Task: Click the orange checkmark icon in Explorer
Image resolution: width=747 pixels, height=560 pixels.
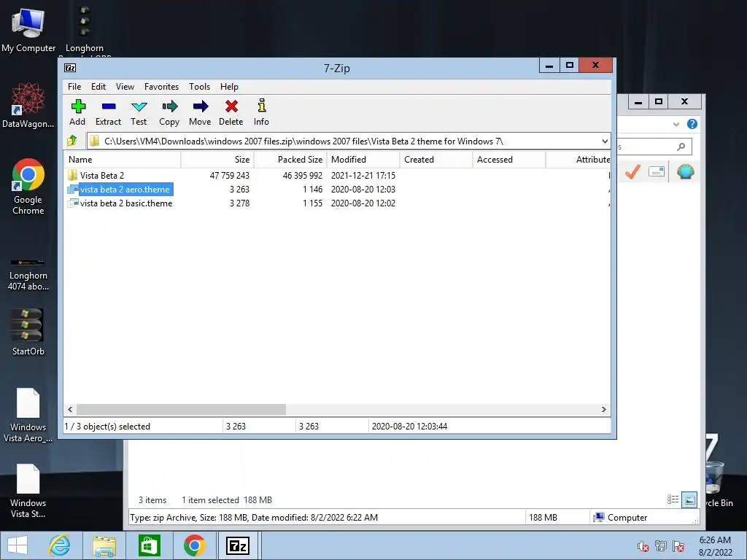Action: tap(632, 171)
